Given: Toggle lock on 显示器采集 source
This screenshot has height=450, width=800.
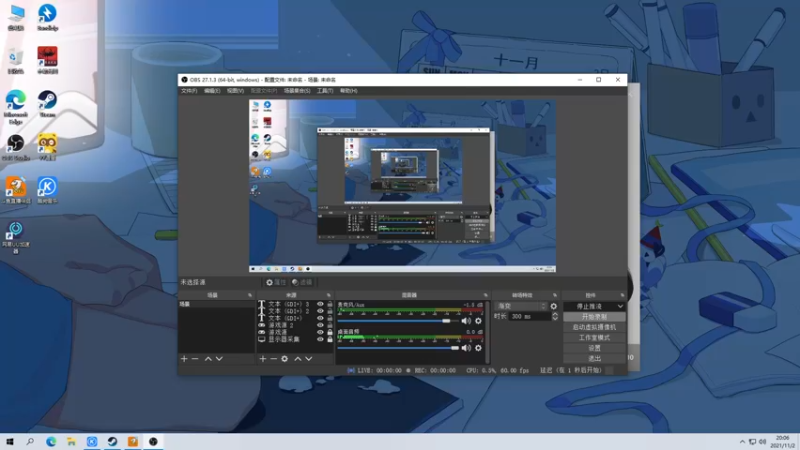Looking at the screenshot, I should [330, 339].
